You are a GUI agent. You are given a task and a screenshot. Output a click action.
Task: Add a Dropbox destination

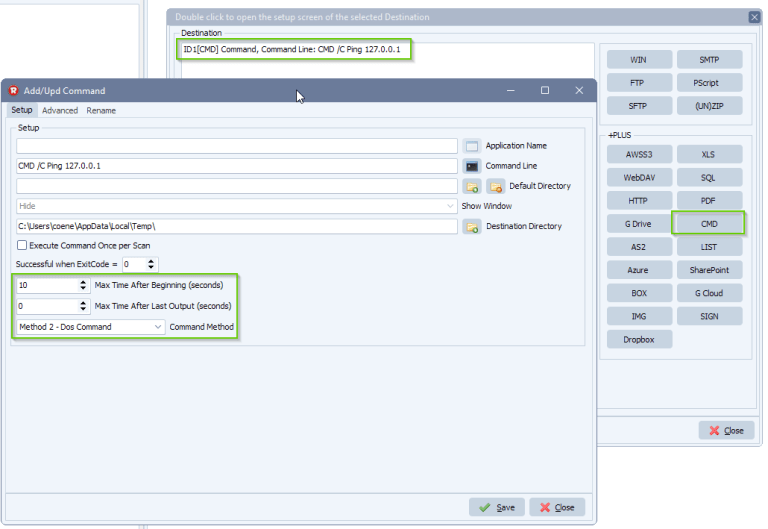click(x=639, y=339)
